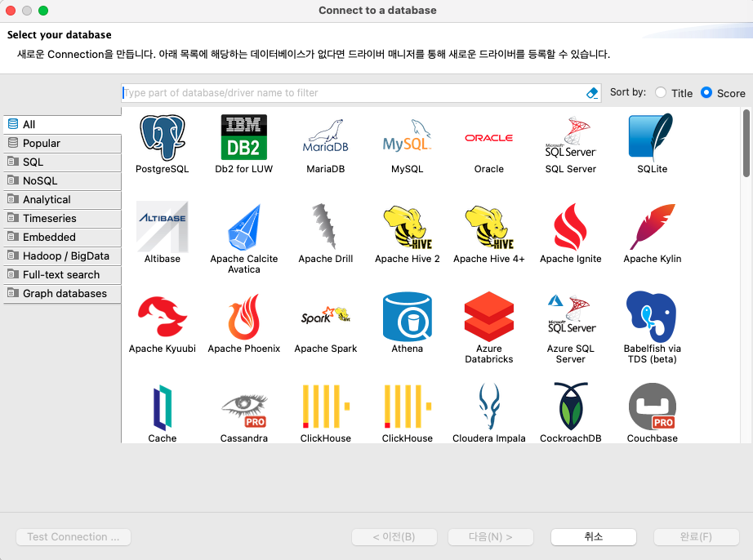Select the SQLite feather icon
Screen dimensions: 753x560
click(x=653, y=138)
